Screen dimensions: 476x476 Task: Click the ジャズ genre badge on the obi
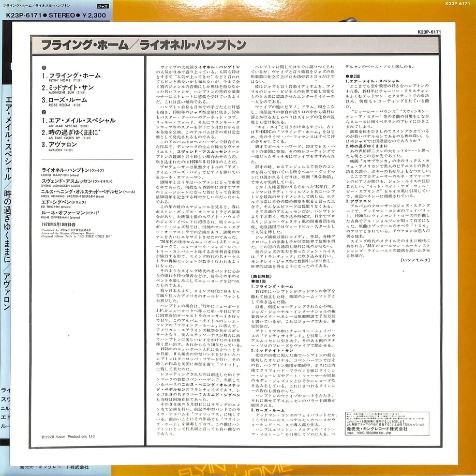[103, 6]
